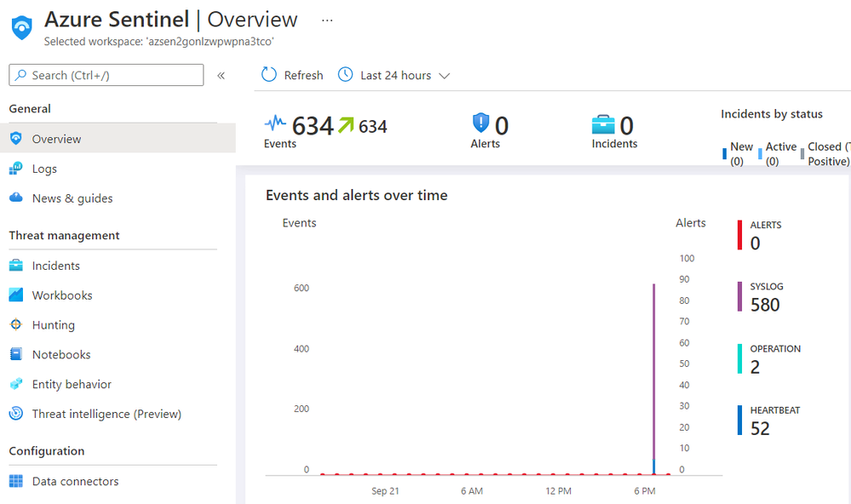
Task: Click the Active (0) status legend
Action: point(777,153)
